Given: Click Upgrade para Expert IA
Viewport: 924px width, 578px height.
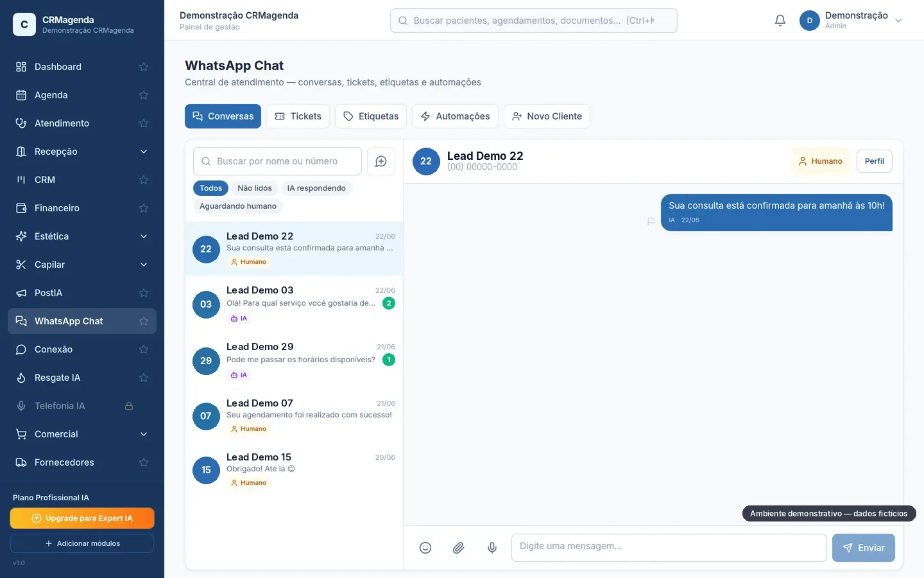Looking at the screenshot, I should [x=82, y=518].
